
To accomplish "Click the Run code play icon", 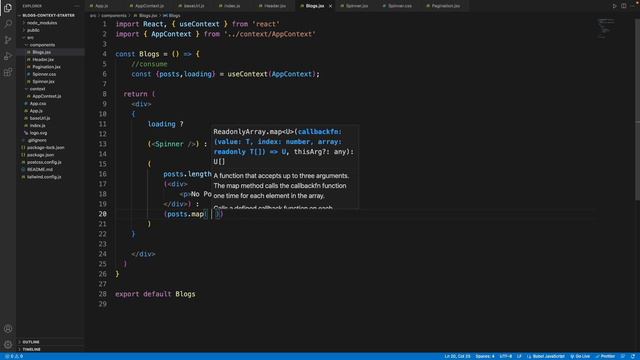I will click(614, 6).
